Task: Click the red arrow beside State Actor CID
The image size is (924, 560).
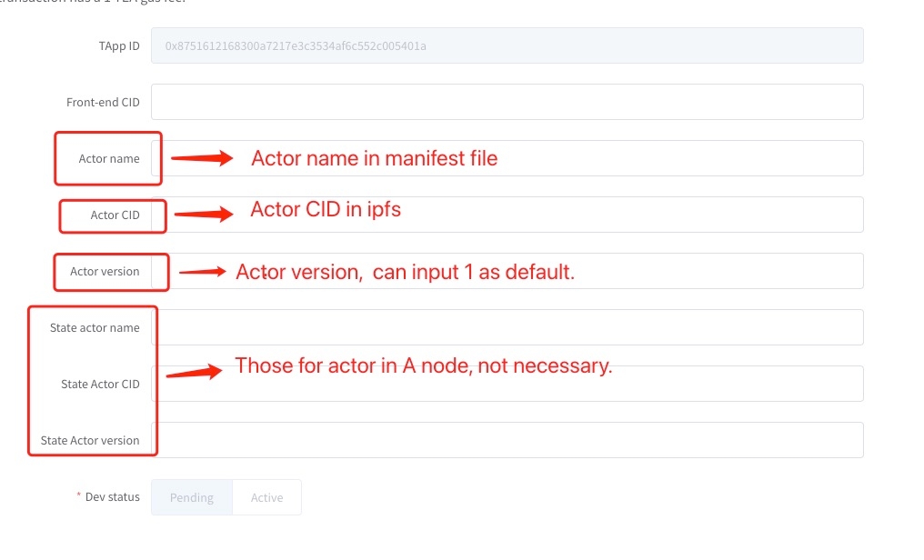Action: [193, 372]
